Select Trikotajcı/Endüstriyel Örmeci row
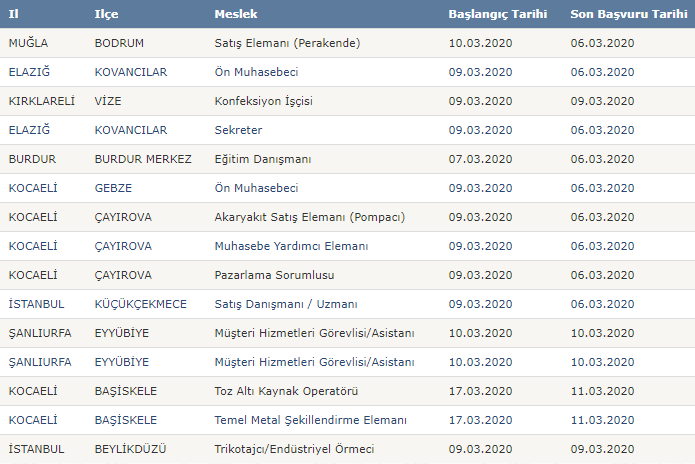Screen dimensions: 695x464 coord(348,449)
